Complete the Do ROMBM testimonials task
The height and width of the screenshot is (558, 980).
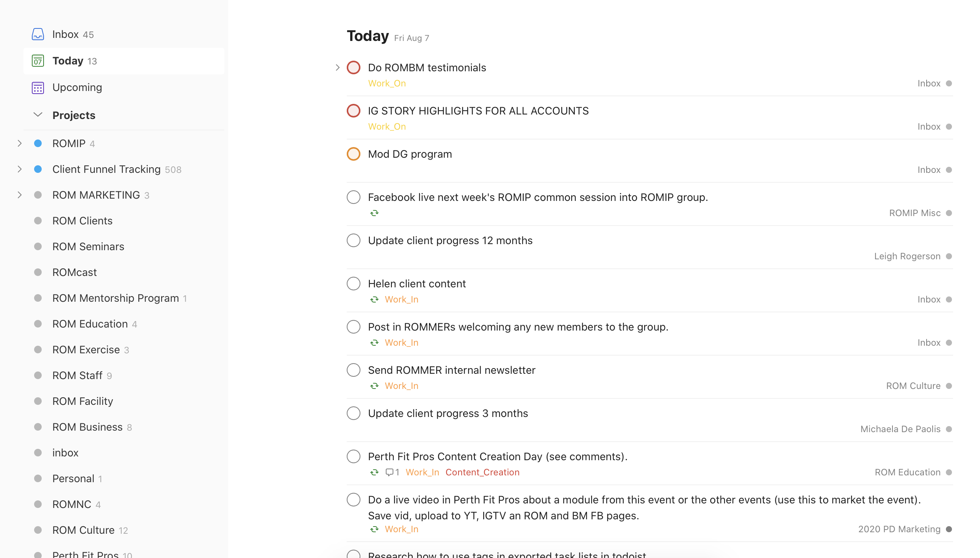pos(353,67)
